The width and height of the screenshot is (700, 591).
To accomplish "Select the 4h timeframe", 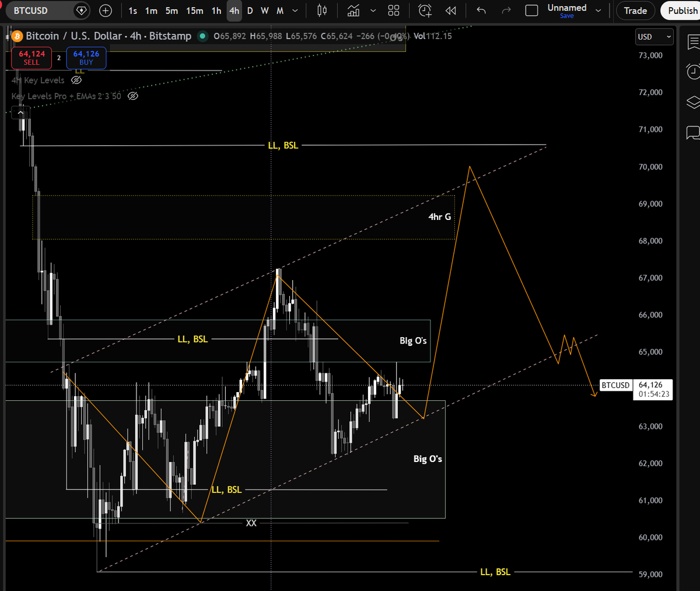I will coord(235,11).
